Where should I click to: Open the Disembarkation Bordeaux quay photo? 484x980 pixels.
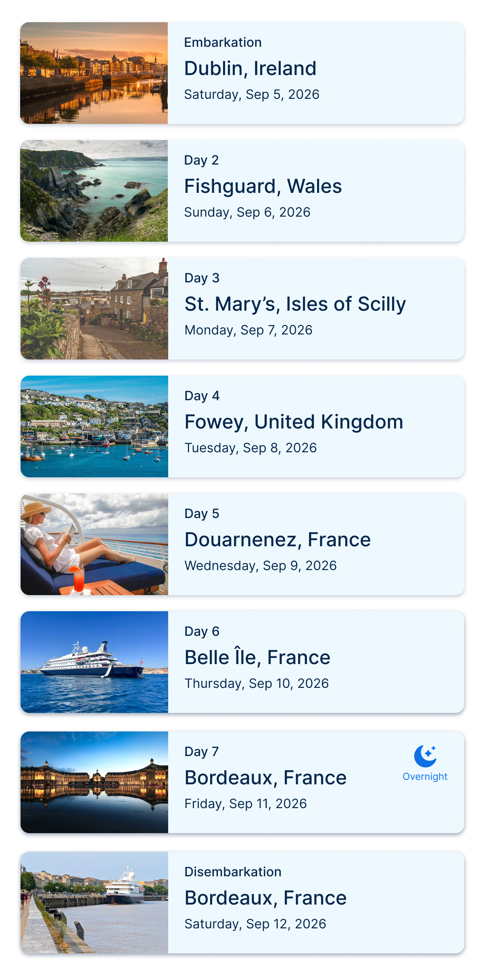pyautogui.click(x=94, y=903)
